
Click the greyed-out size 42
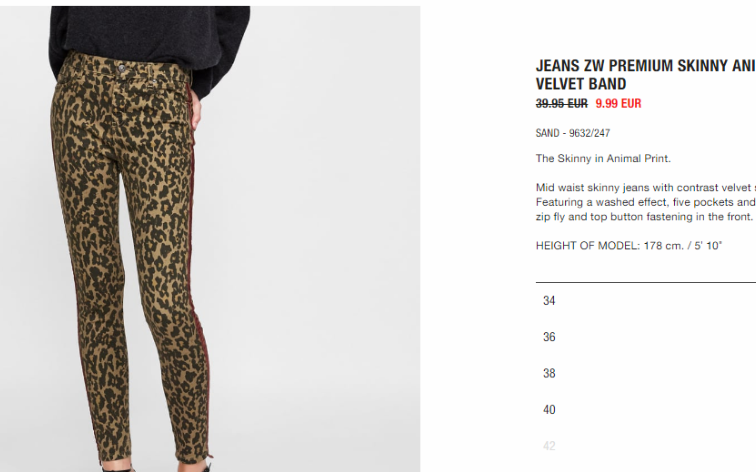pyautogui.click(x=549, y=446)
